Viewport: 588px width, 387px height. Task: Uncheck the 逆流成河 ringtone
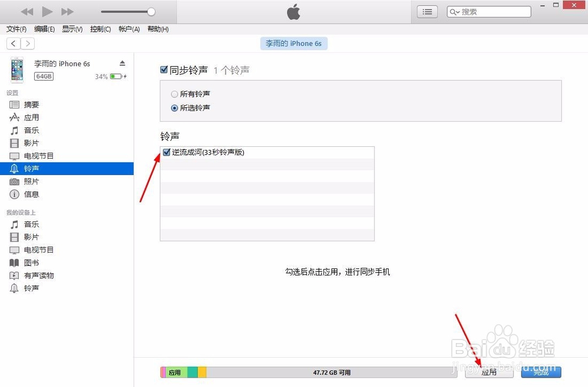pyautogui.click(x=166, y=152)
